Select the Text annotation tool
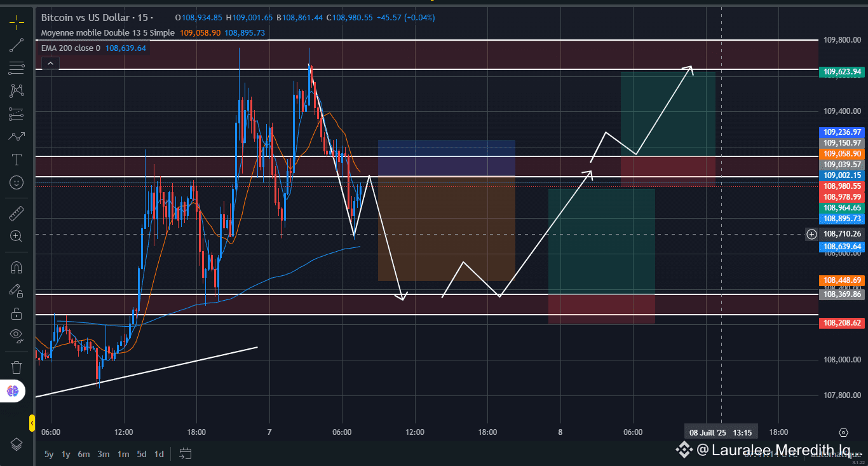Image resolution: width=868 pixels, height=466 pixels. (x=17, y=159)
